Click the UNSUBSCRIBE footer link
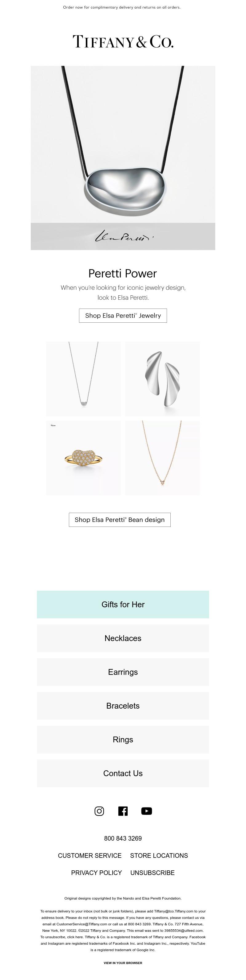Screen dimensions: 246x980 (x=152, y=873)
